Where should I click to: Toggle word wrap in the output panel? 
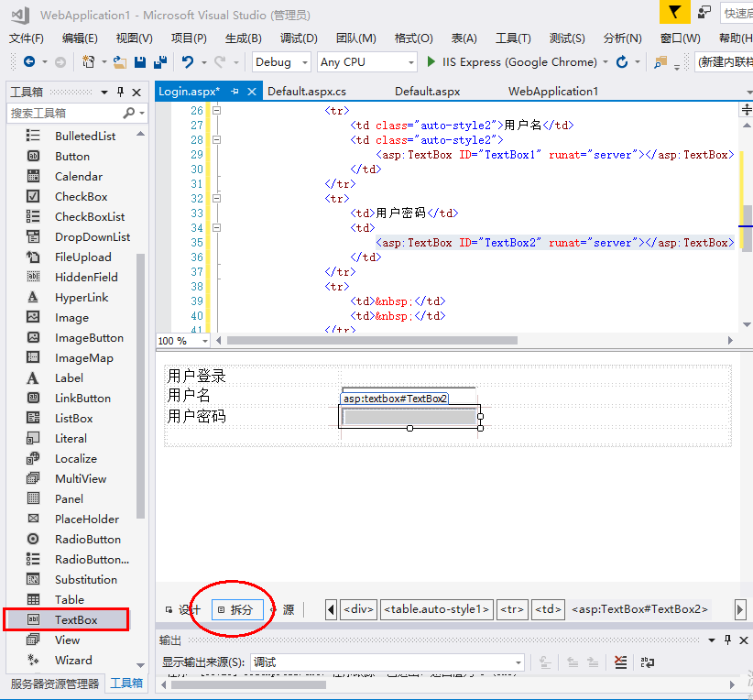click(x=648, y=662)
